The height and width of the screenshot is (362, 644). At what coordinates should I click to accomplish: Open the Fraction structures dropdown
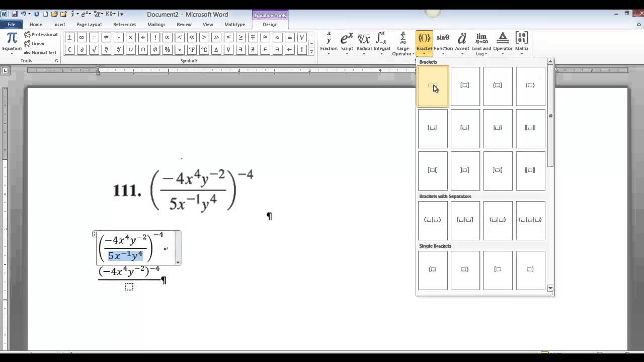pyautogui.click(x=329, y=43)
